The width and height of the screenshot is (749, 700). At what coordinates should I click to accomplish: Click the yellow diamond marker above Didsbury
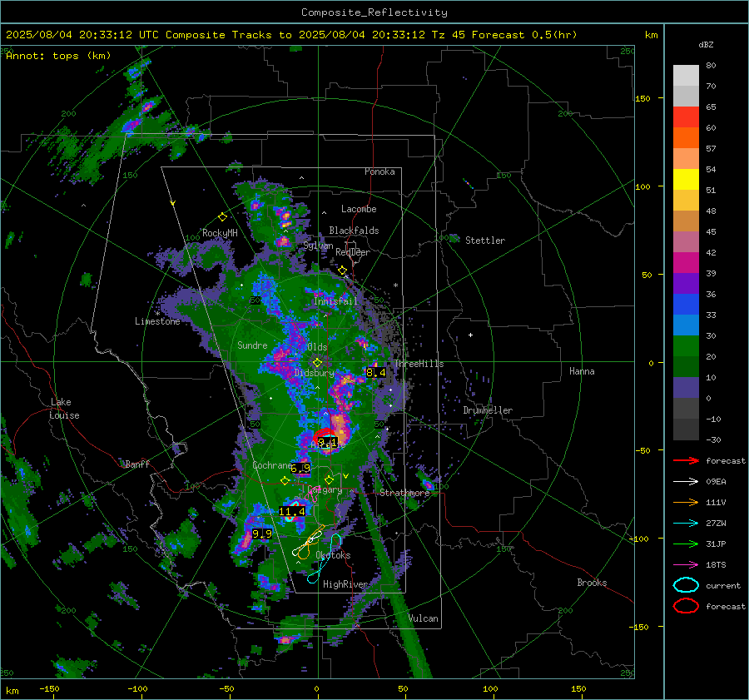[317, 363]
